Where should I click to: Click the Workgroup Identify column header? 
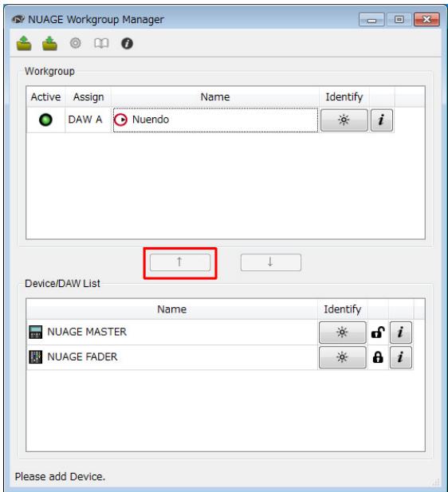pos(344,96)
